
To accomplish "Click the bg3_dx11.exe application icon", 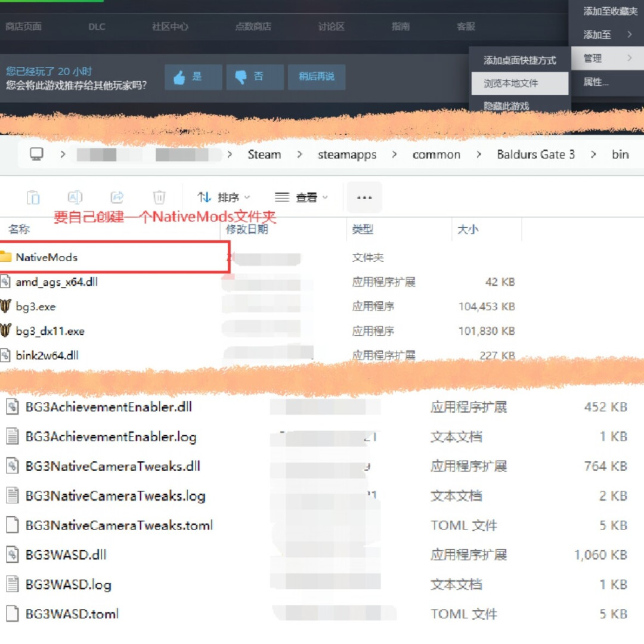I will pyautogui.click(x=5, y=330).
